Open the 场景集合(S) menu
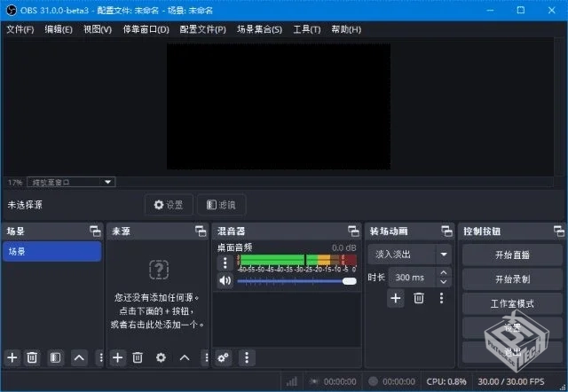 click(259, 29)
